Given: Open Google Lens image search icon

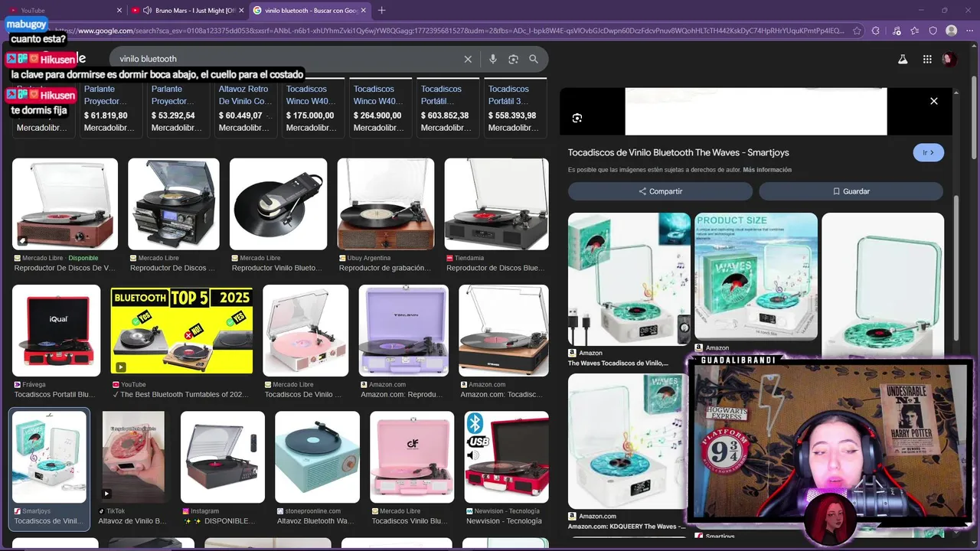Looking at the screenshot, I should pos(513,59).
